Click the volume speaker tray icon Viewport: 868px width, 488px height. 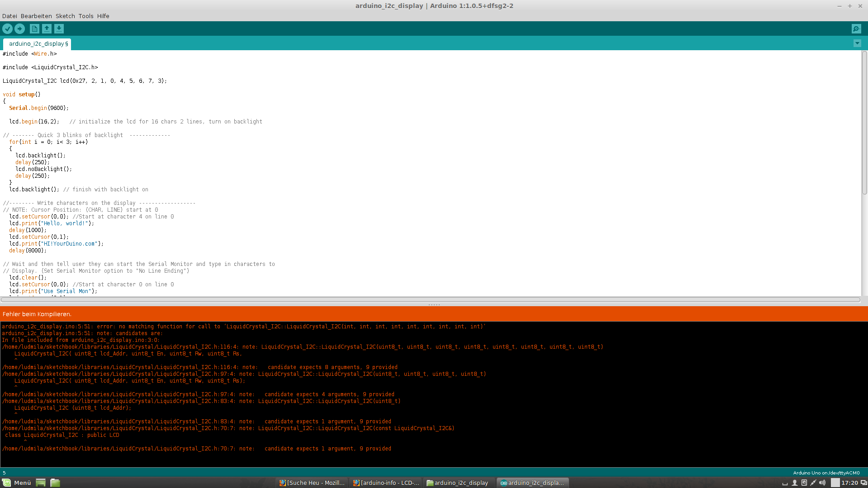pos(822,483)
